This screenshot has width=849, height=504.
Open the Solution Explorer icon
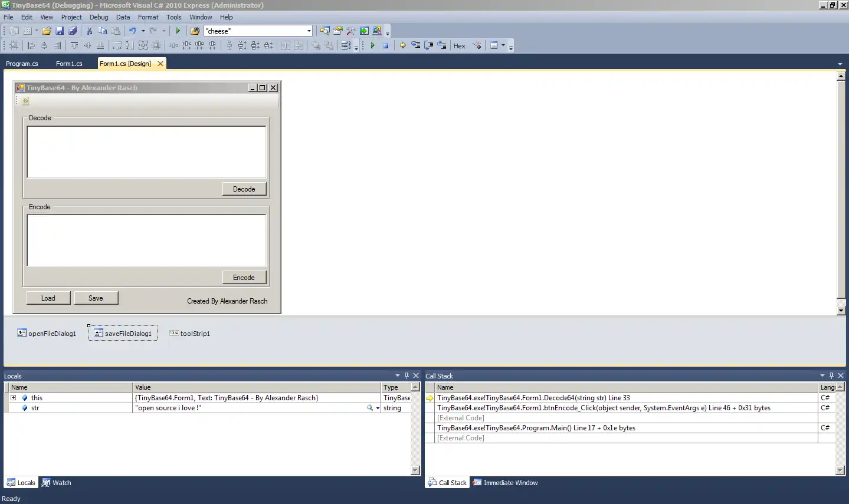coord(324,31)
